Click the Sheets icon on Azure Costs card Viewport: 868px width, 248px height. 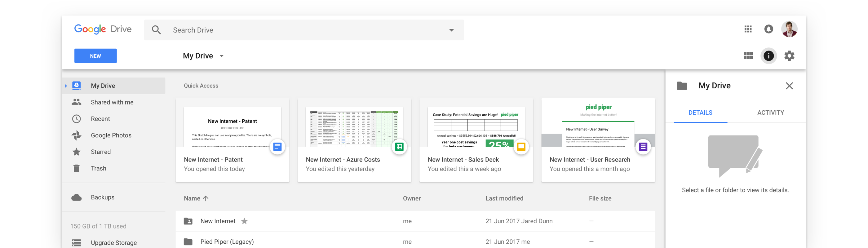(x=399, y=147)
